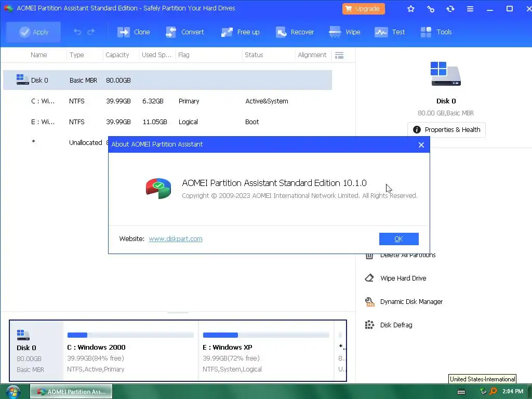Click the safely remove hardware tray icon
Screen dimensions: 532x399
click(x=484, y=392)
